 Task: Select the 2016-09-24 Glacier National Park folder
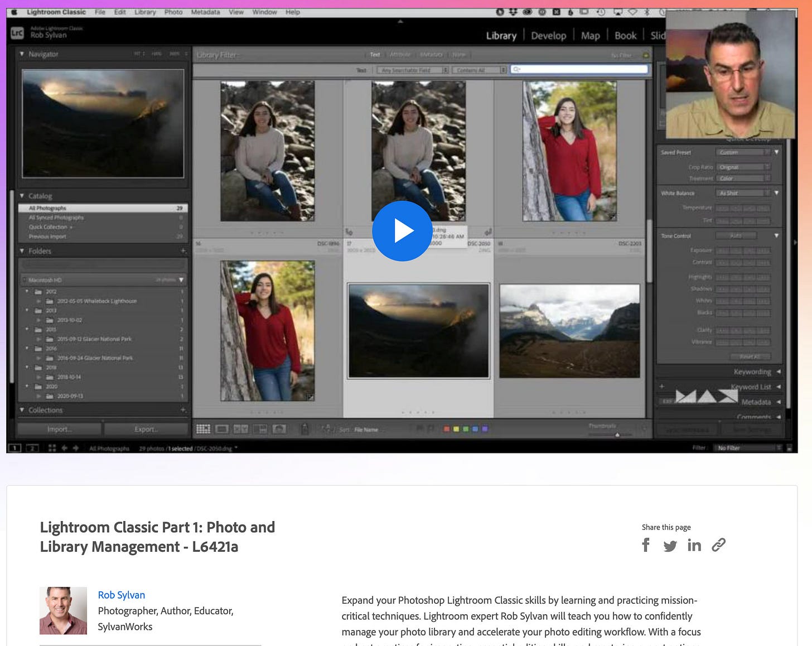[95, 358]
